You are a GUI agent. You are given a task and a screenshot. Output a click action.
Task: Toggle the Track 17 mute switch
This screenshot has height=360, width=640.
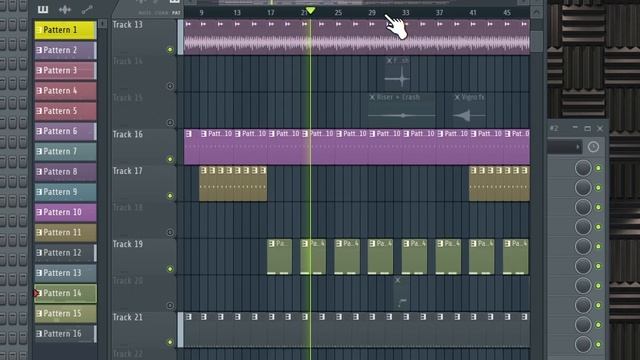pos(170,196)
